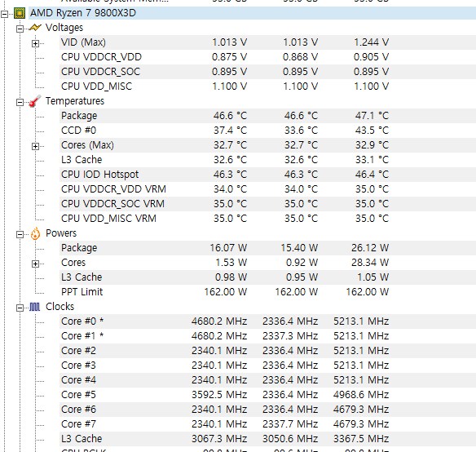Select the Clocks group label

59,307
